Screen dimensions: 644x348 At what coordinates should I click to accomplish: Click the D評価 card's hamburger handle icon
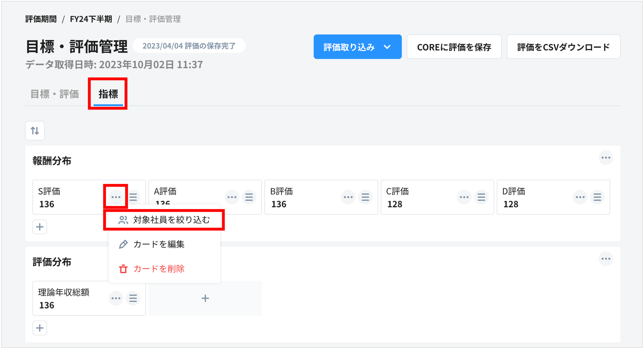[x=597, y=197]
